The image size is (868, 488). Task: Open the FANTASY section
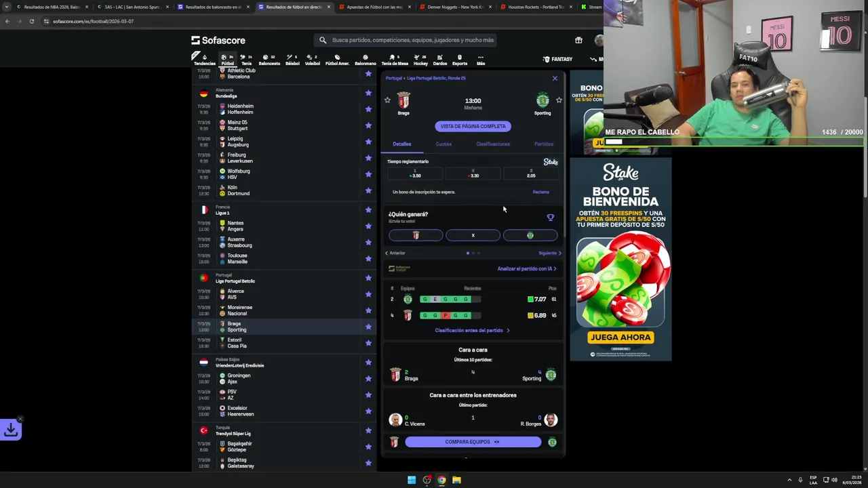pyautogui.click(x=557, y=59)
